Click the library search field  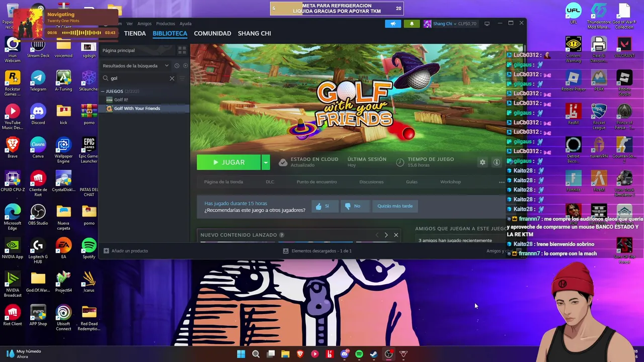[138, 78]
